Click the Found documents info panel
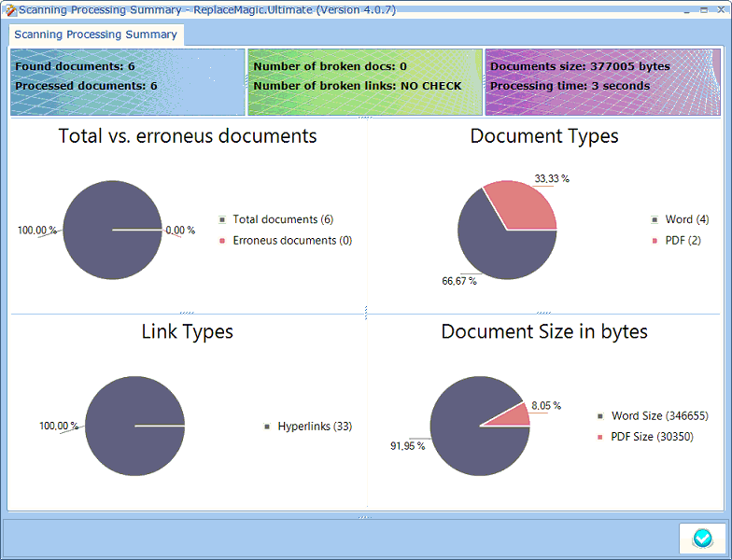The width and height of the screenshot is (732, 560). point(127,77)
